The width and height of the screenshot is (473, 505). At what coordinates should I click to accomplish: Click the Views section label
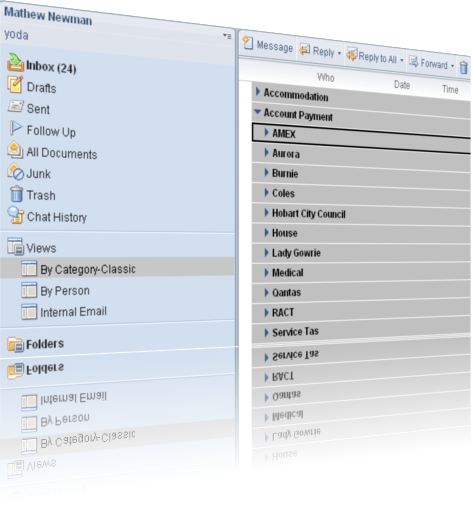pyautogui.click(x=41, y=248)
